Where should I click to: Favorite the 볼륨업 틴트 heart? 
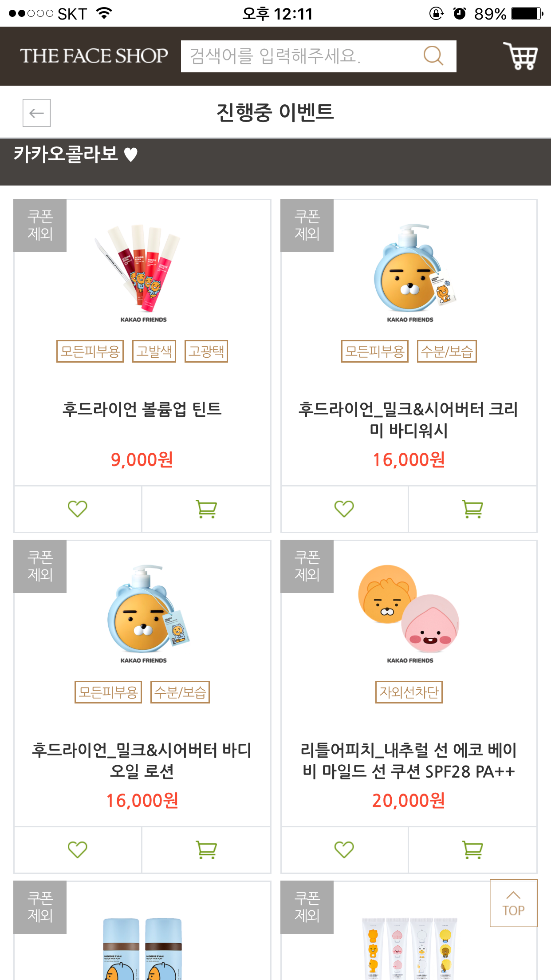coord(78,509)
